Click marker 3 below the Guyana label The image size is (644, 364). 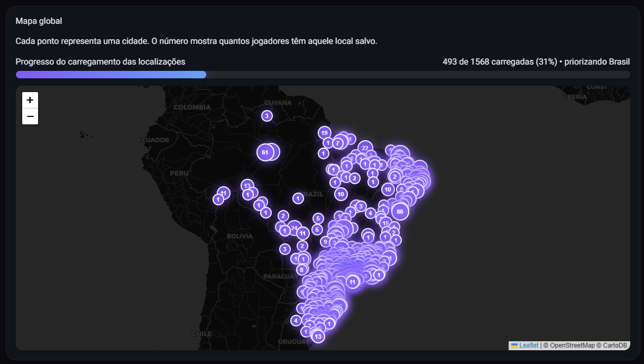point(266,116)
